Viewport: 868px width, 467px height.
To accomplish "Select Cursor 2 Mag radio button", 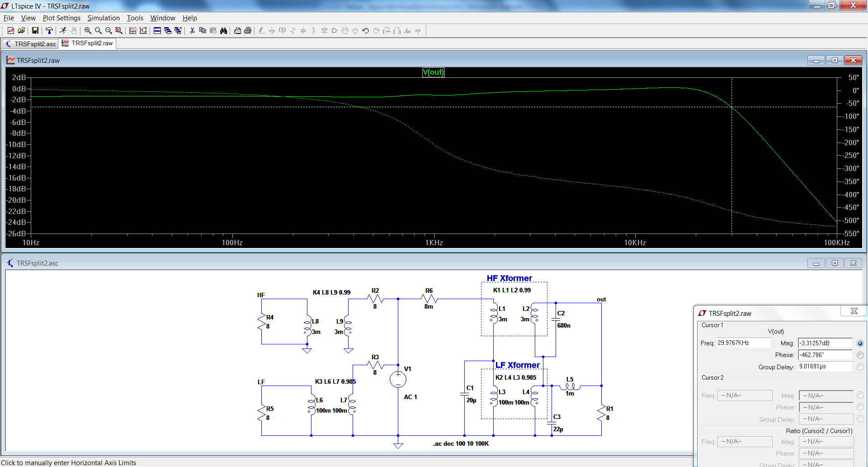I will 860,396.
